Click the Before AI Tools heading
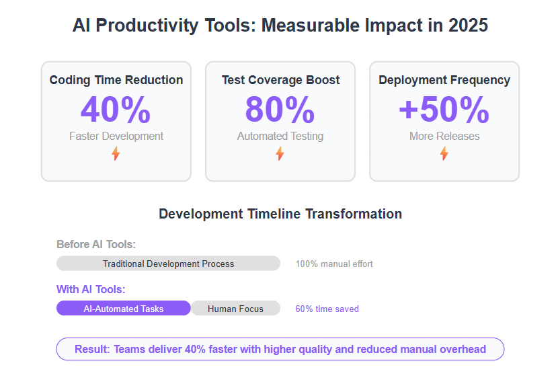The width and height of the screenshot is (560, 392). 96,244
